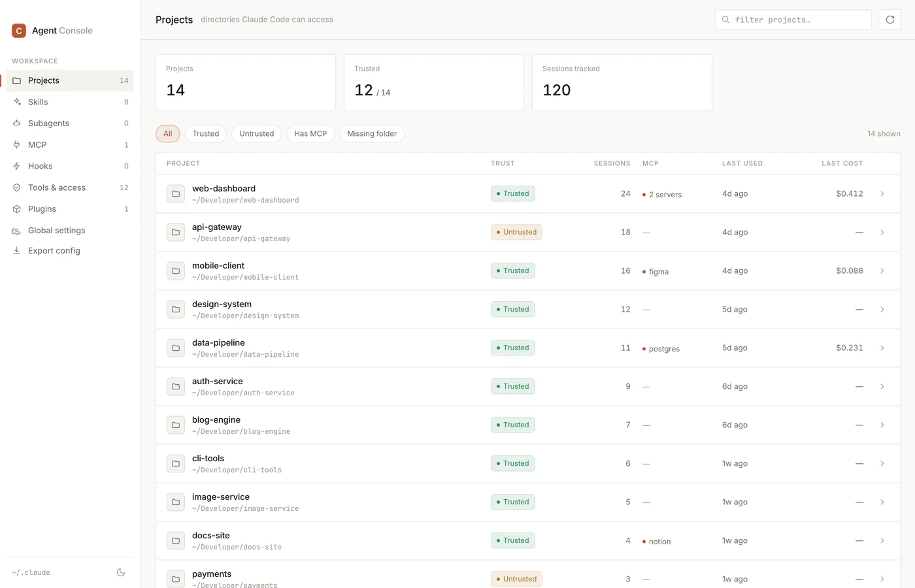915x588 pixels.
Task: Click auth-service folder icon
Action: (x=176, y=387)
